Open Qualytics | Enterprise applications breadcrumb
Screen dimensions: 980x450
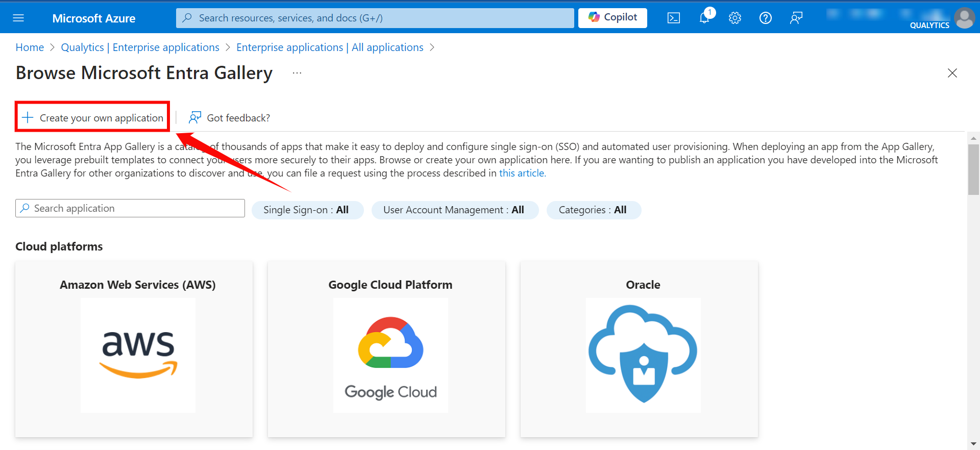coord(140,47)
